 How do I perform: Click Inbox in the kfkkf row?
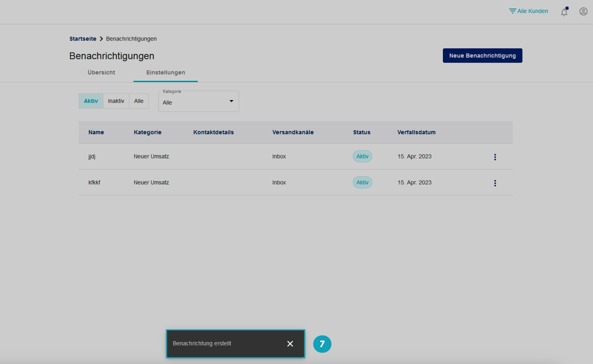(279, 182)
